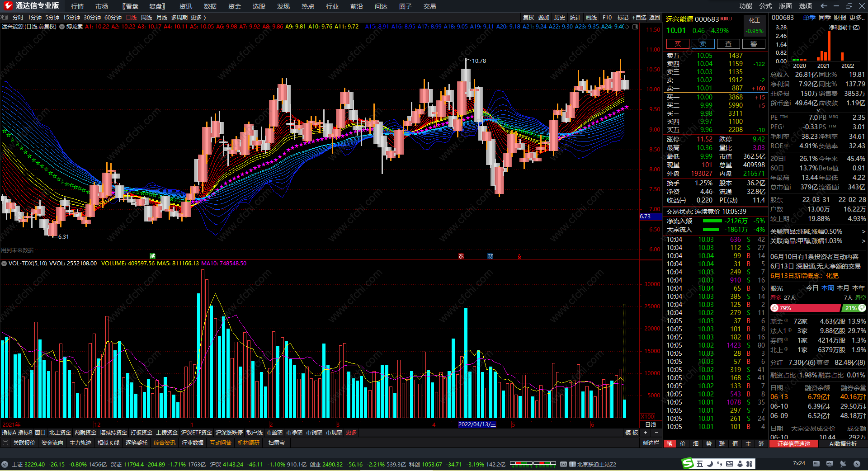Click the red 79% bullish sentiment bar
The width and height of the screenshot is (868, 471).
point(805,308)
